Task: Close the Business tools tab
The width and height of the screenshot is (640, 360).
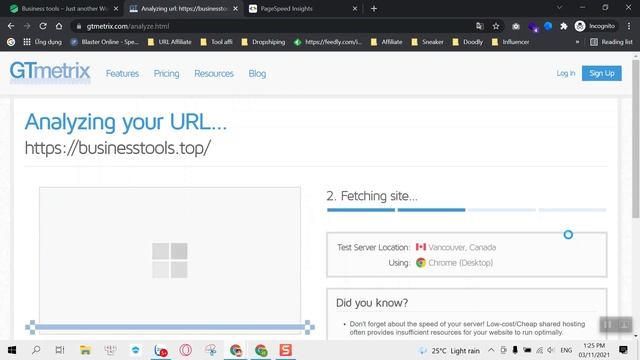Action: pyautogui.click(x=116, y=9)
